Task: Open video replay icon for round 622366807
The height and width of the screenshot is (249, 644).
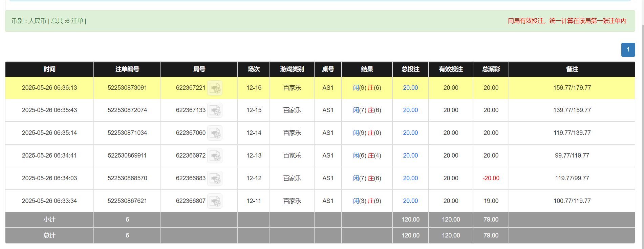Action: point(215,201)
